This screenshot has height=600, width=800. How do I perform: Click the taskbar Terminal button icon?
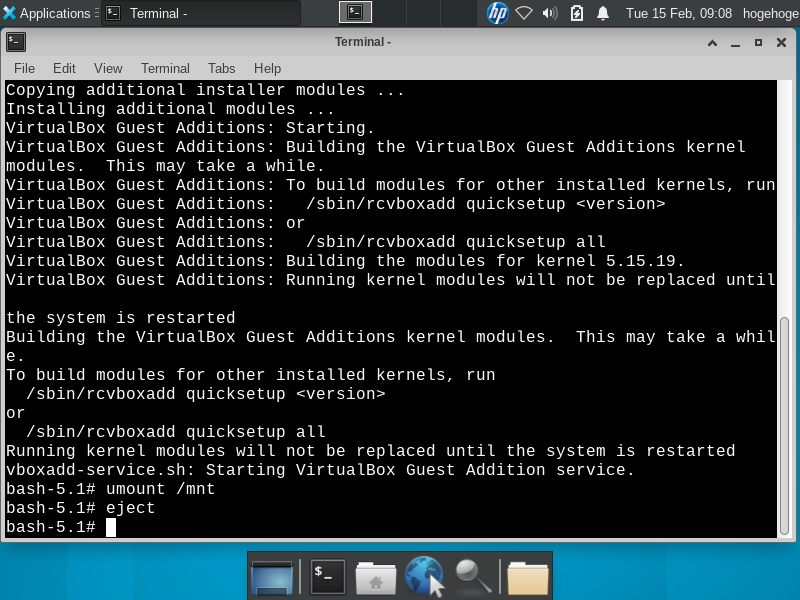pos(113,13)
